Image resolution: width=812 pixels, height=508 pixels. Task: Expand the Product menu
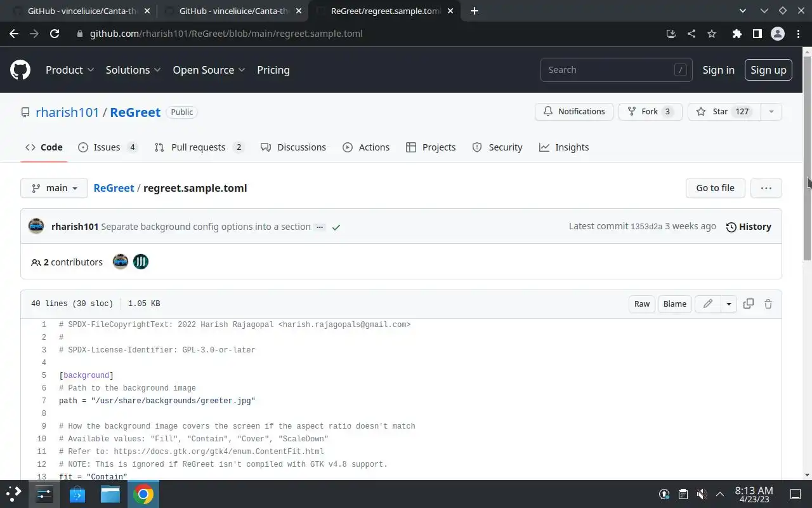(x=70, y=70)
